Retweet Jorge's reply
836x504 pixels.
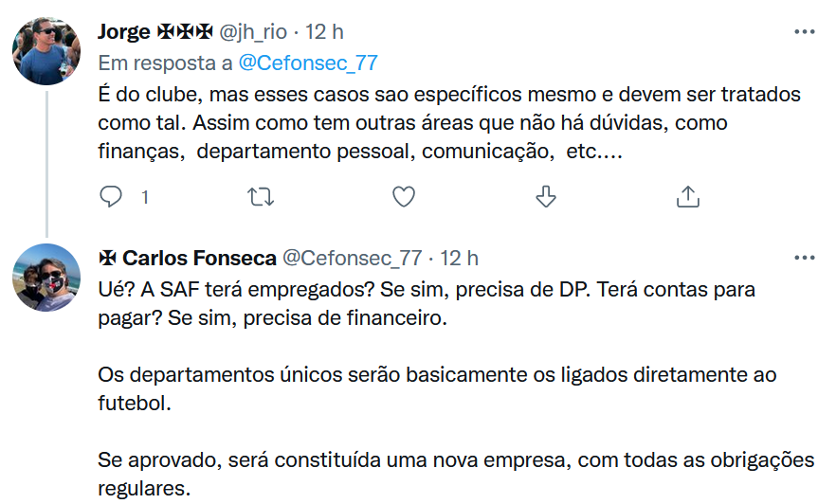click(258, 196)
